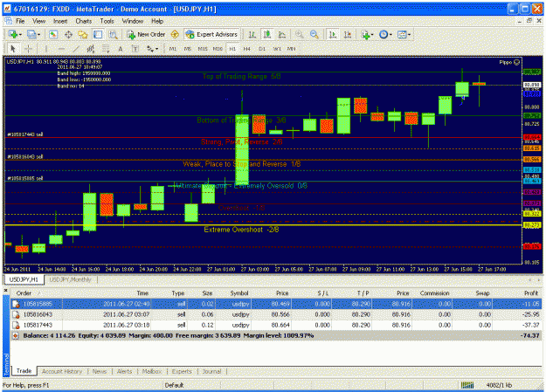Click the balance row icon in Terminal
546x392 pixels.
(16, 335)
